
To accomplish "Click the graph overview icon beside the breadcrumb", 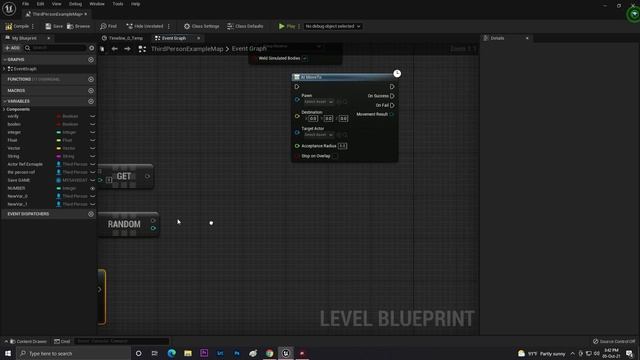I will point(142,49).
